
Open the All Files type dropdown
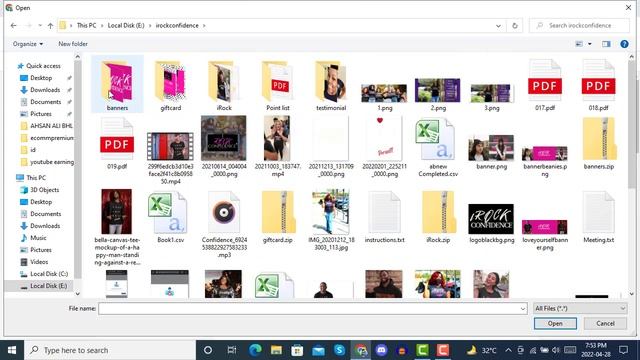click(x=580, y=308)
